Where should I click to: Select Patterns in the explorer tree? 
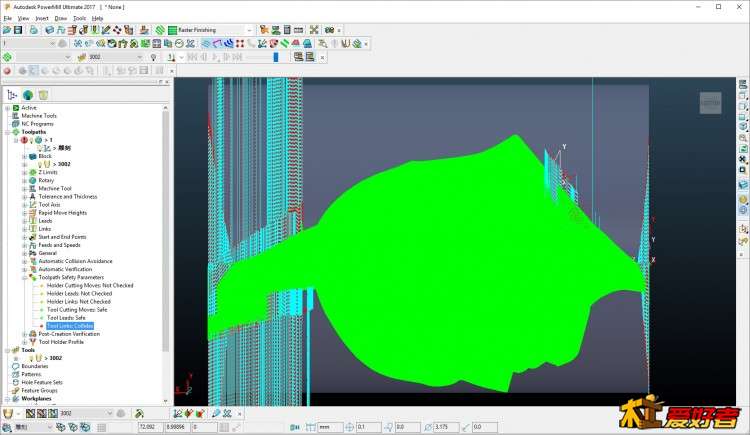click(31, 375)
